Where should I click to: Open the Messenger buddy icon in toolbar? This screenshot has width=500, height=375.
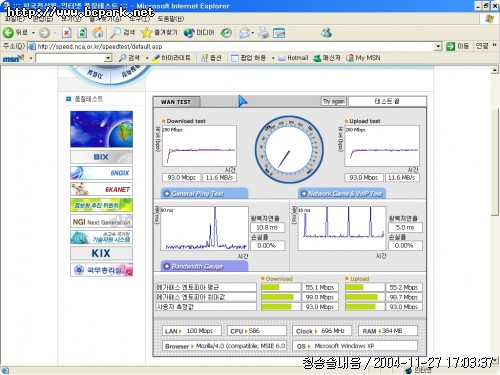pos(326,32)
